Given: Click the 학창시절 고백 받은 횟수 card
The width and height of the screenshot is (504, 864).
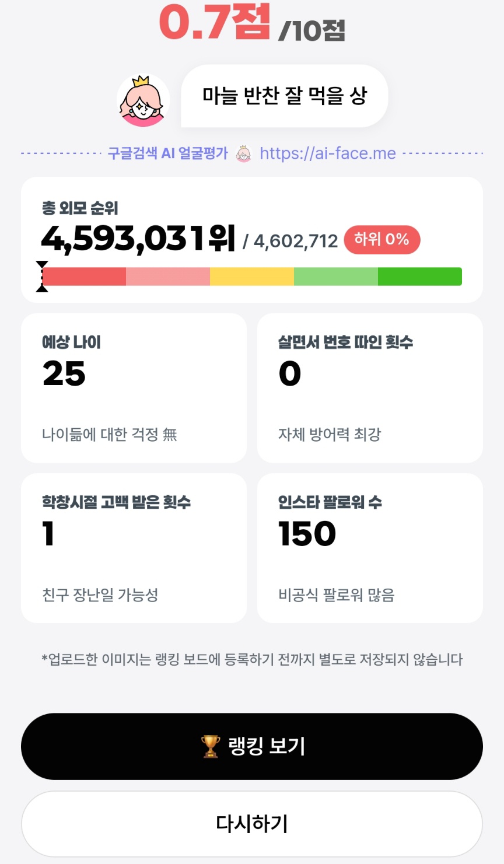Looking at the screenshot, I should point(134,548).
